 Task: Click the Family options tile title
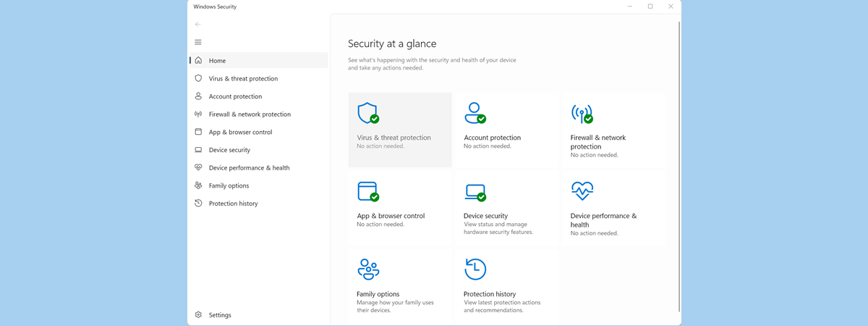tap(378, 294)
